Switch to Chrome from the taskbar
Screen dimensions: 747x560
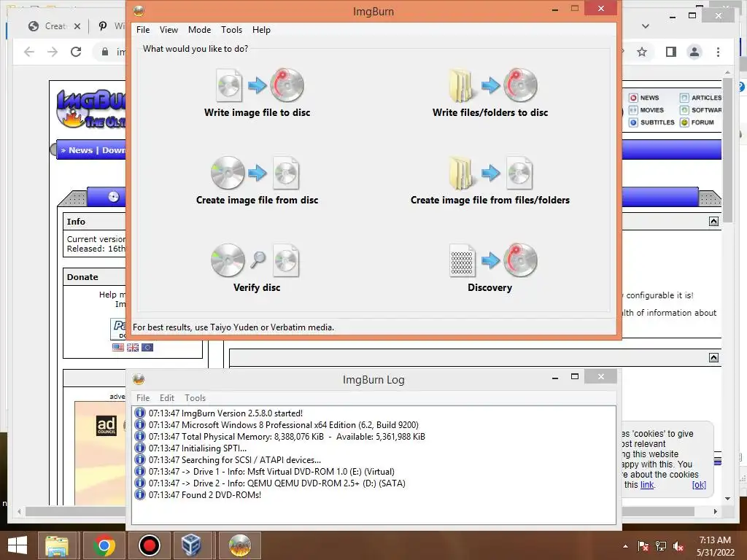104,545
